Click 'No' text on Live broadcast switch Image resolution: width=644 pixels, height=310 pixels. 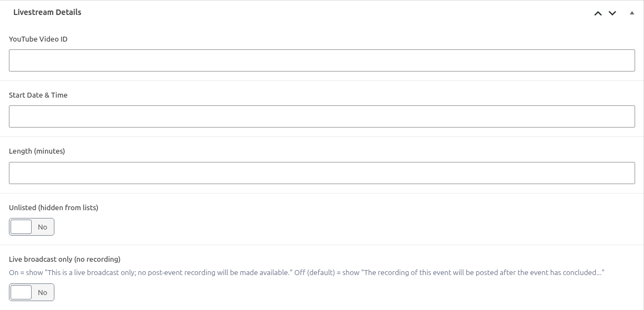point(42,292)
